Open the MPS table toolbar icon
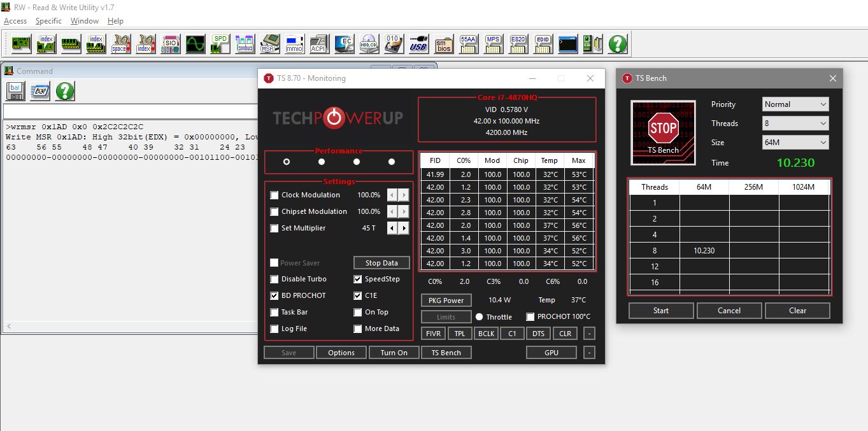Screen dimensions: 868x431 [493, 44]
